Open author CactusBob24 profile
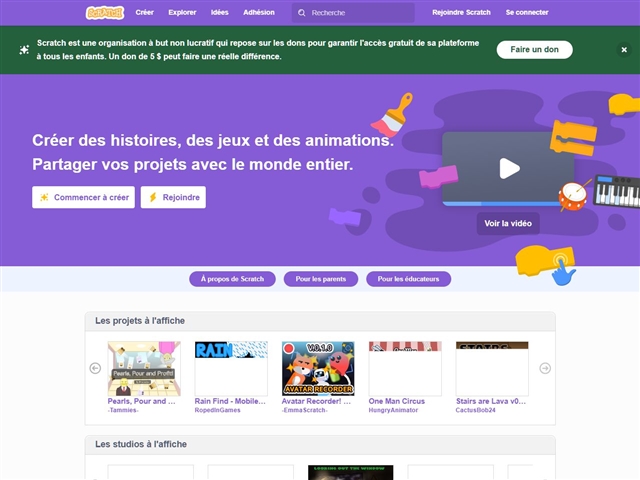 coord(476,410)
